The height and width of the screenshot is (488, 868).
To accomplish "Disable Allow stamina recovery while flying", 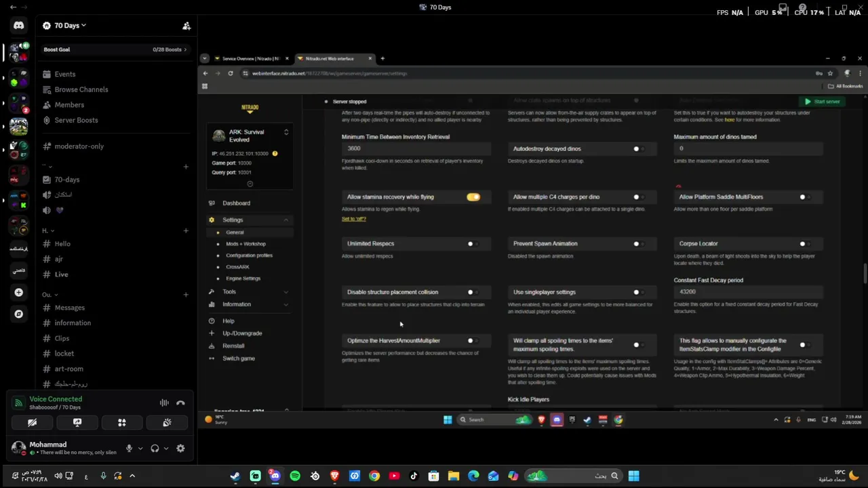I will click(x=473, y=197).
